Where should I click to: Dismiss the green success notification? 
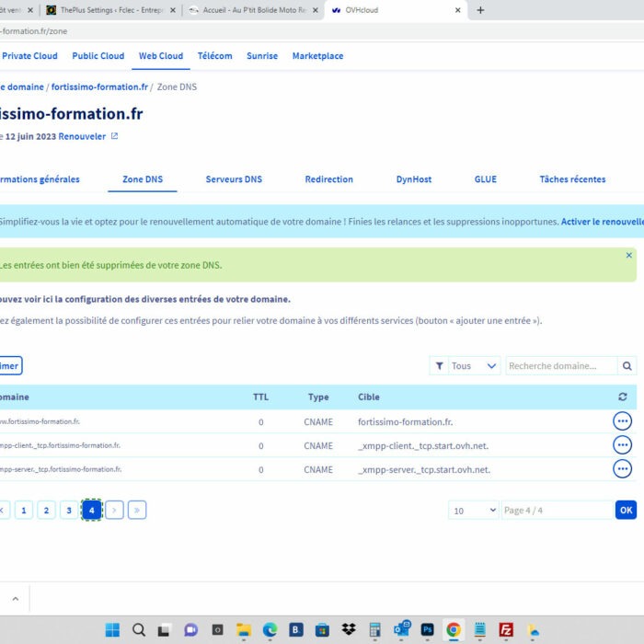point(628,255)
